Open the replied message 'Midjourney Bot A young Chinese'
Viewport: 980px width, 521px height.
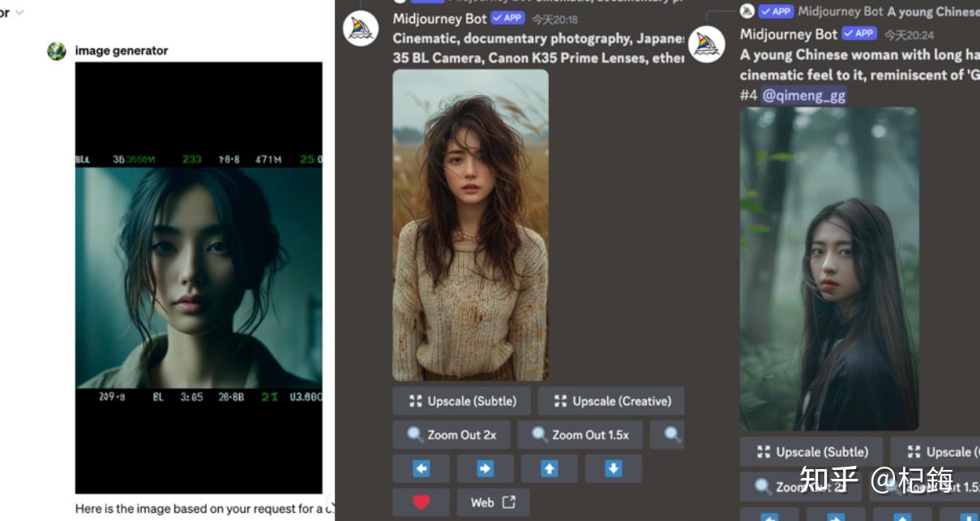888,11
